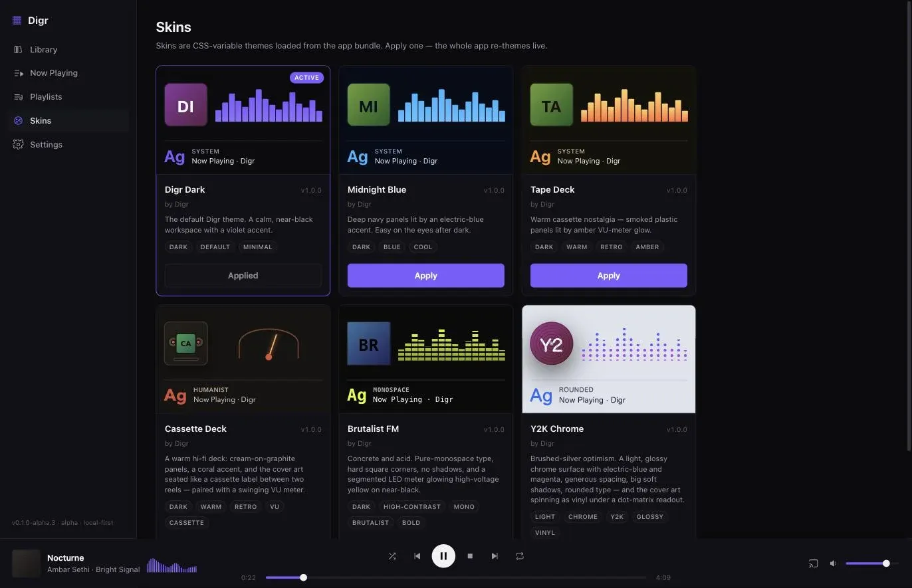Skip to previous track
This screenshot has width=912, height=588.
[417, 556]
